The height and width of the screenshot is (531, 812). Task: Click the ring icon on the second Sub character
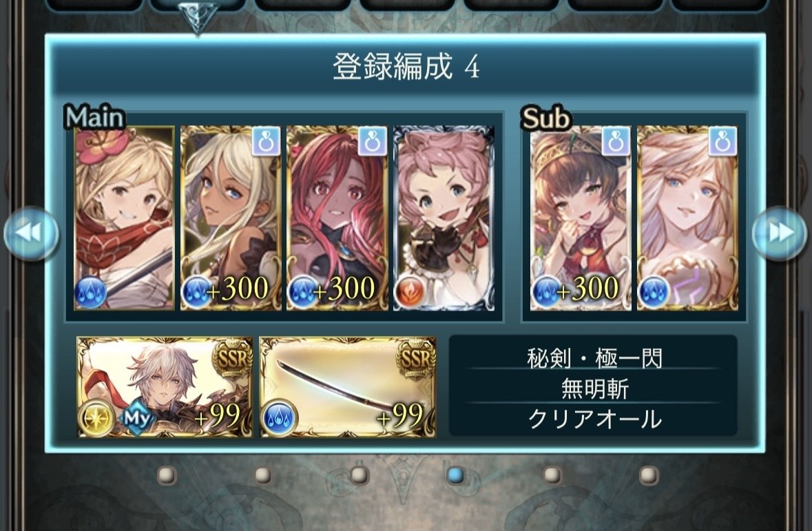[x=723, y=141]
